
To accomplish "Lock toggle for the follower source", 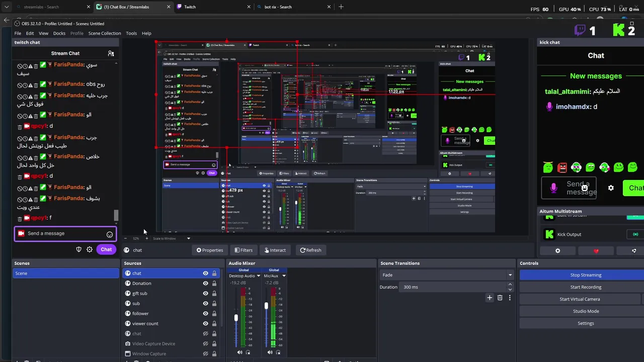I will click(214, 314).
